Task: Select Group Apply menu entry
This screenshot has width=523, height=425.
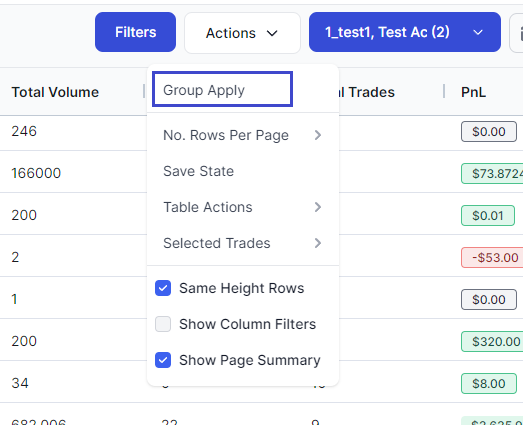Action: point(222,89)
